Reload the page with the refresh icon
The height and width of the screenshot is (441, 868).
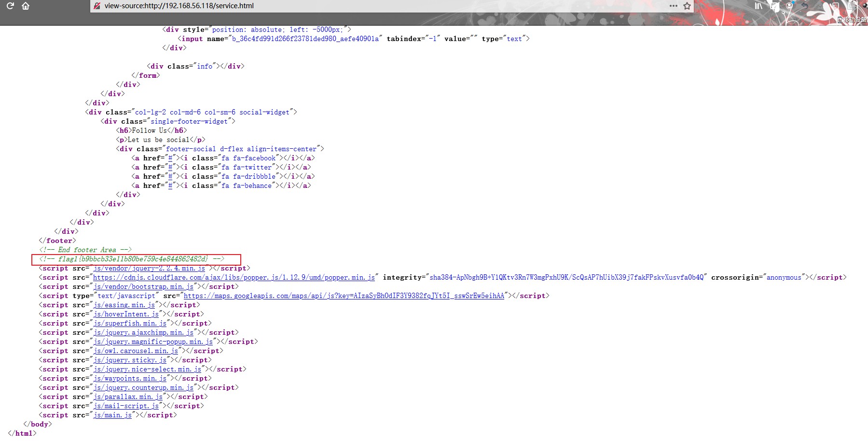pos(10,6)
